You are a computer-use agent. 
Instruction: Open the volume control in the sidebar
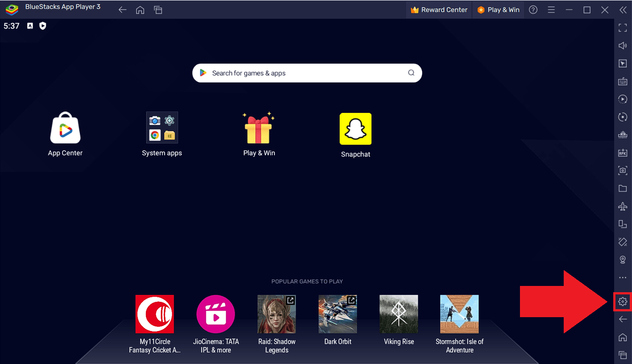click(623, 45)
